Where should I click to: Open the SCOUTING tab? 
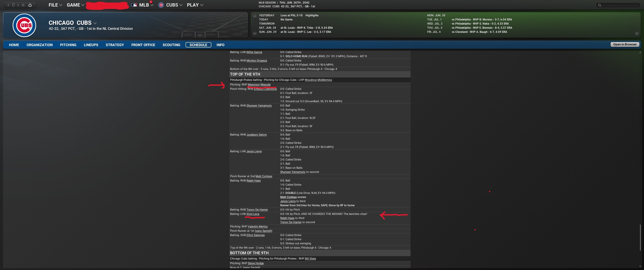[171, 45]
